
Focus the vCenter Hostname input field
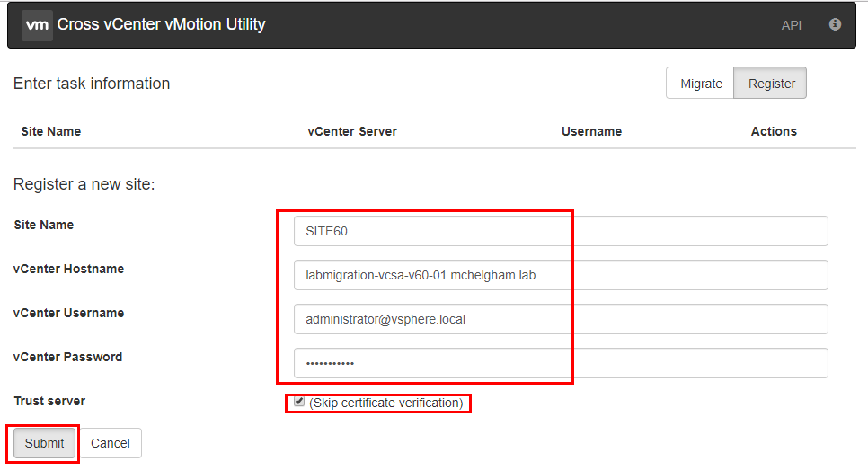pyautogui.click(x=561, y=275)
